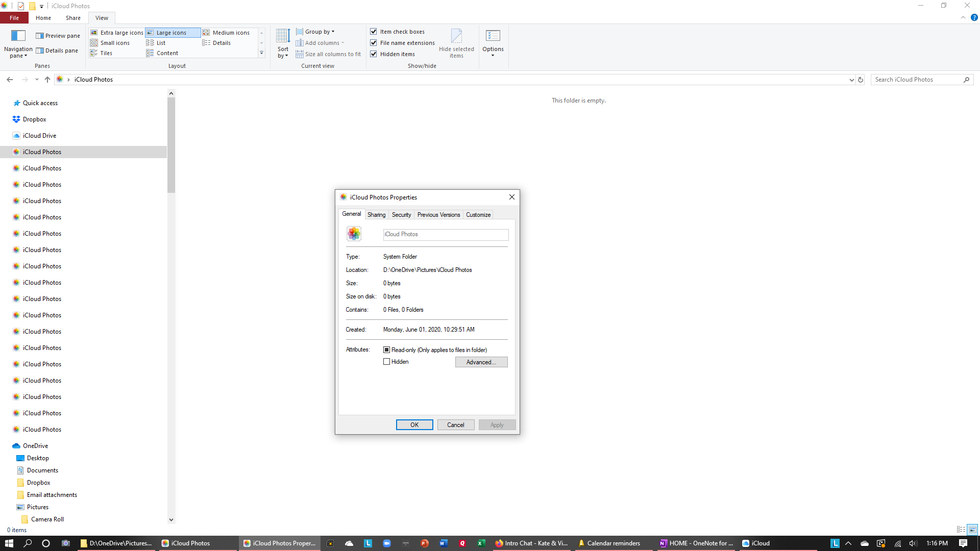
Task: Expand the Layout gallery more arrow
Action: point(261,53)
